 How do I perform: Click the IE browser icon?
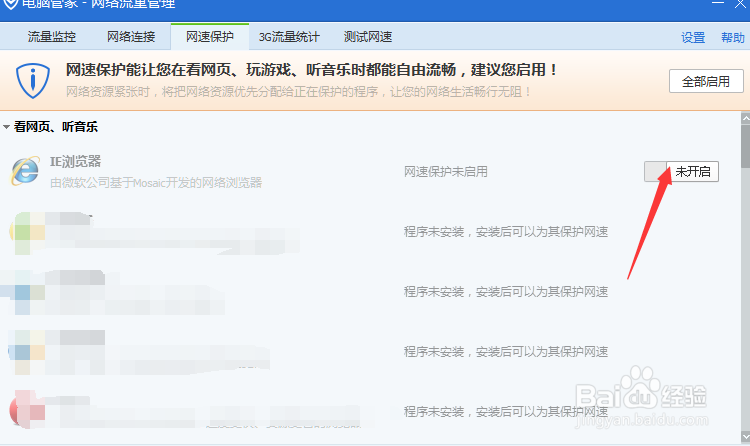tap(25, 171)
